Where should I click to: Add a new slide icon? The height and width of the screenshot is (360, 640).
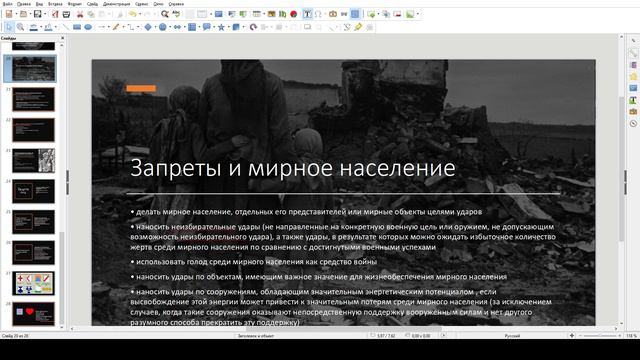[371, 14]
